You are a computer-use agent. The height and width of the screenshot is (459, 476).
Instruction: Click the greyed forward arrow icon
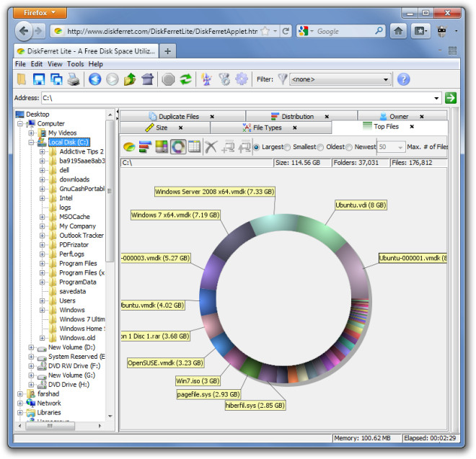(112, 79)
